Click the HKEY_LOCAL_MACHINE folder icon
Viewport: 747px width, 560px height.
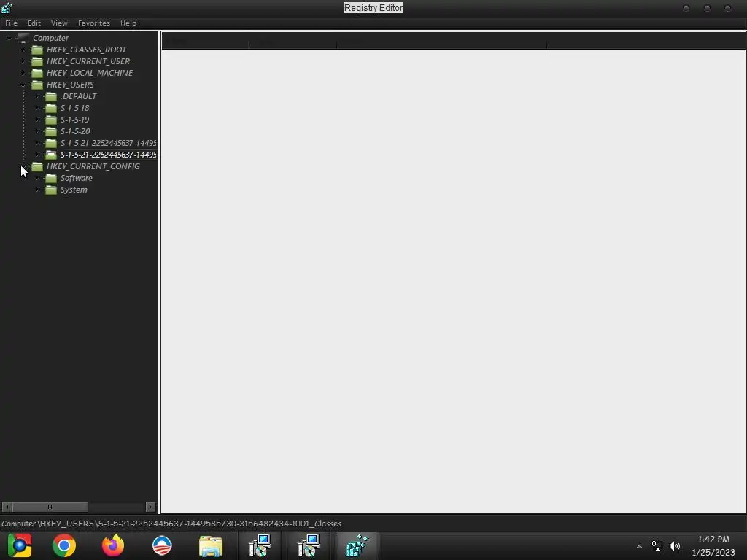click(x=37, y=73)
